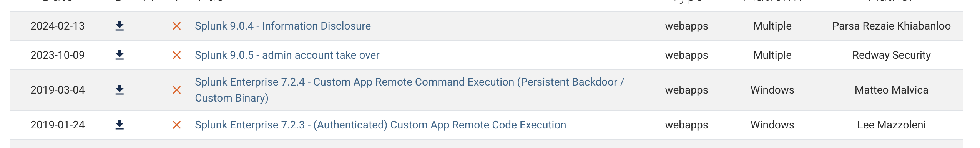
Task: Click webapps type in 2019-01-24 row
Action: click(x=686, y=125)
